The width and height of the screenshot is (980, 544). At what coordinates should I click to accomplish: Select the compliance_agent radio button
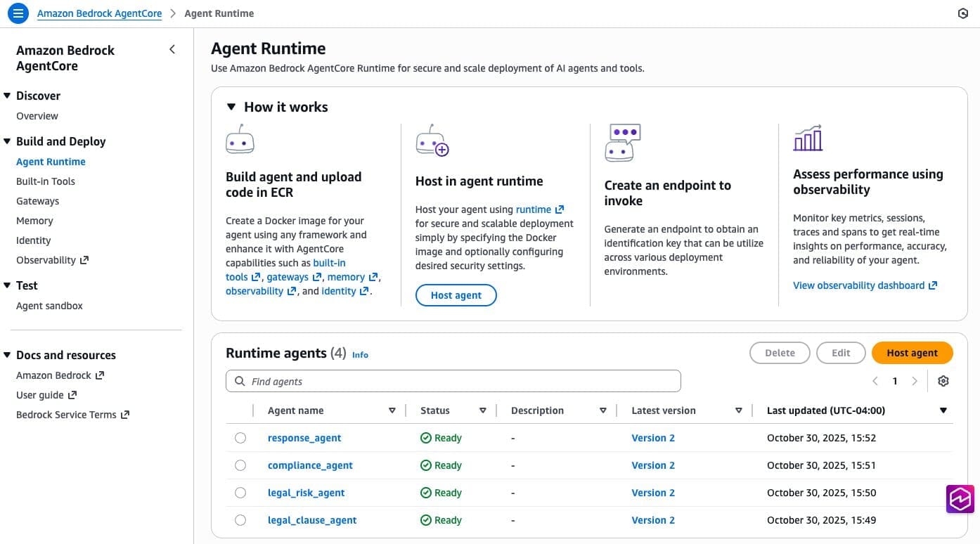[240, 465]
